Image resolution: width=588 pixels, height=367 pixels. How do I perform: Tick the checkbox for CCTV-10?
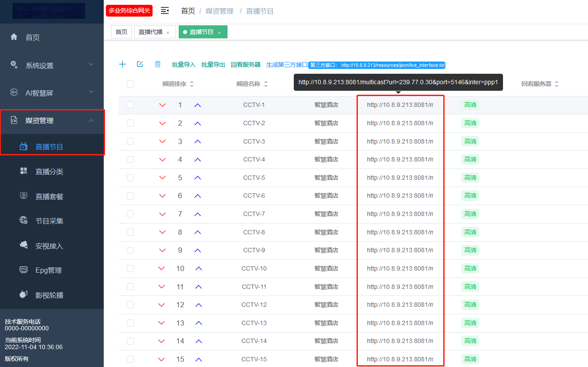130,268
